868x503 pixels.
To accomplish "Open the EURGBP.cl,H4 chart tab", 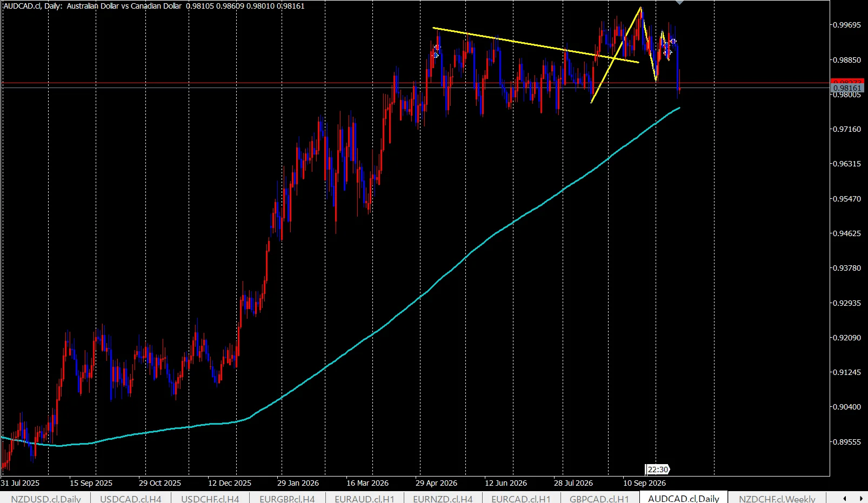I will 287,498.
